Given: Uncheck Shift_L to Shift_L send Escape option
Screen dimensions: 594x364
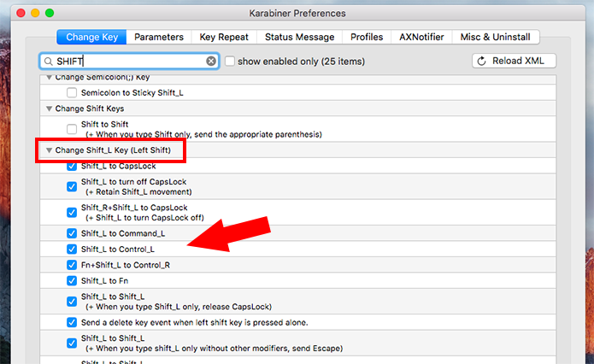Looking at the screenshot, I should [x=72, y=343].
